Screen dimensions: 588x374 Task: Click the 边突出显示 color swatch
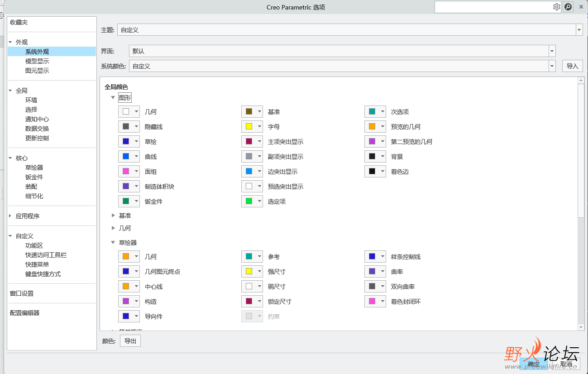click(x=249, y=171)
